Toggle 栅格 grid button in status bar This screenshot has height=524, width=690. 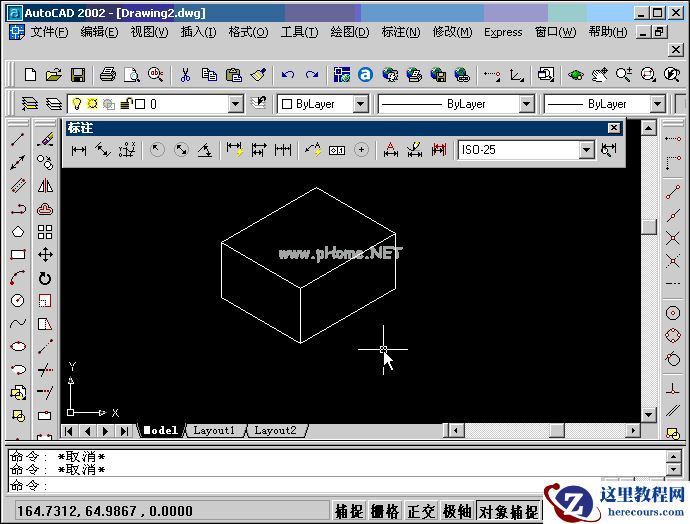[x=385, y=511]
